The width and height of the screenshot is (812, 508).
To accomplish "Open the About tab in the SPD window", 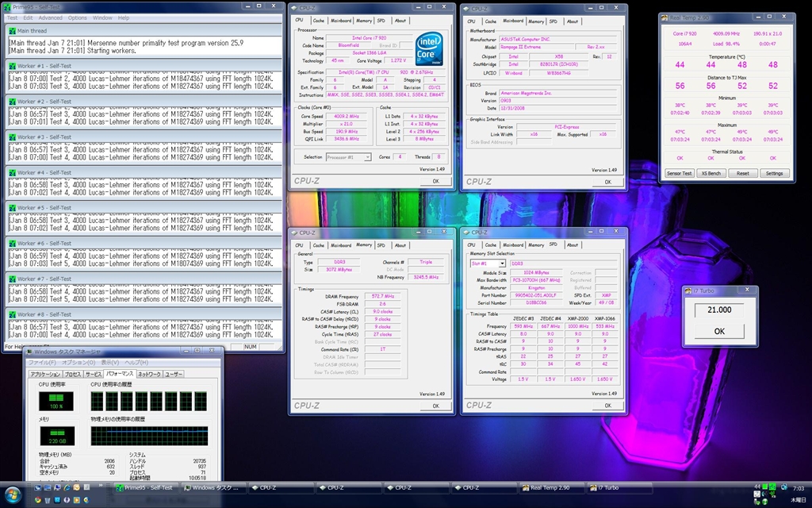I will (573, 244).
